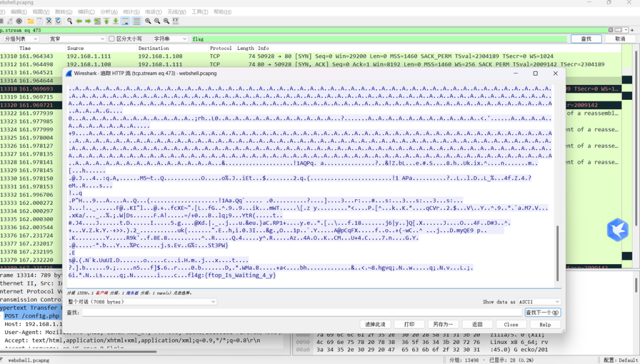Clear the display filter with X icon
Image resolution: width=640 pixels, height=364 pixels.
click(x=610, y=29)
